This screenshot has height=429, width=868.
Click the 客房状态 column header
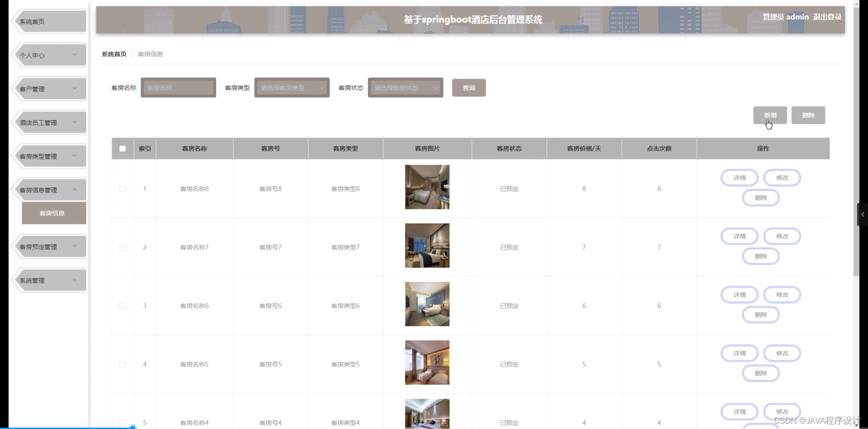pyautogui.click(x=509, y=148)
